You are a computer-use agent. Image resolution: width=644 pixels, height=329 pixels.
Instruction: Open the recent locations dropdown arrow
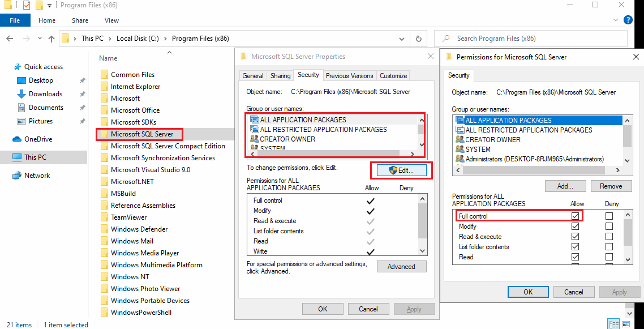[x=40, y=39]
